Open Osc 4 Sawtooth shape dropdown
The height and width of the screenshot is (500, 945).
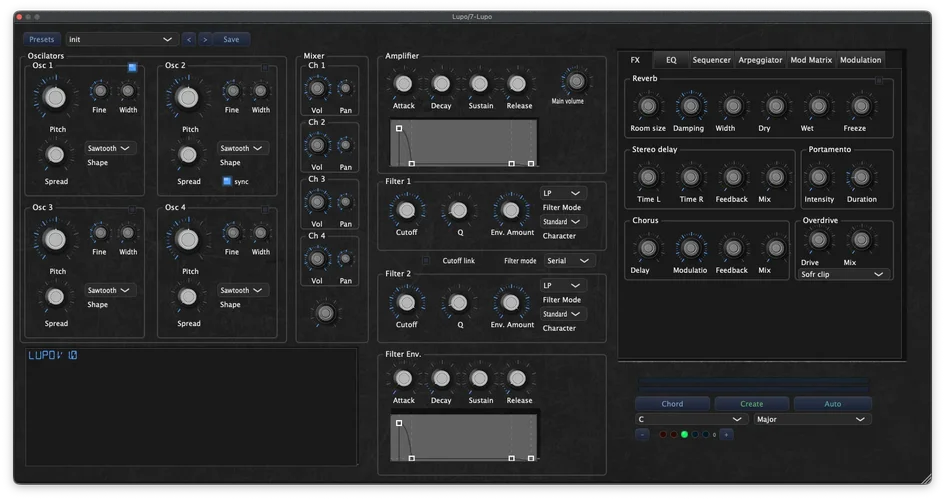pos(242,290)
